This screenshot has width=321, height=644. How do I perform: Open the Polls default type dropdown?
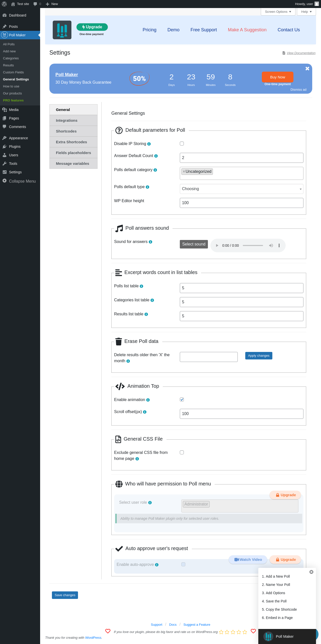[241, 189]
